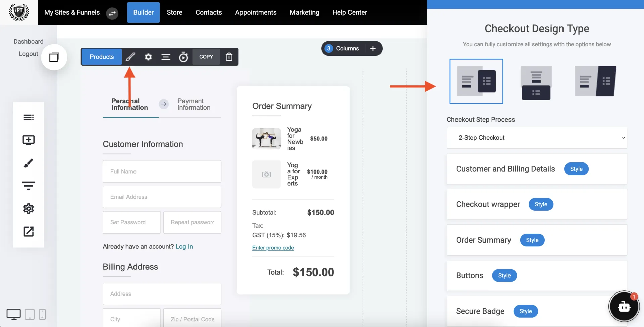Click the timer icon in the Products toolbar

(x=183, y=57)
